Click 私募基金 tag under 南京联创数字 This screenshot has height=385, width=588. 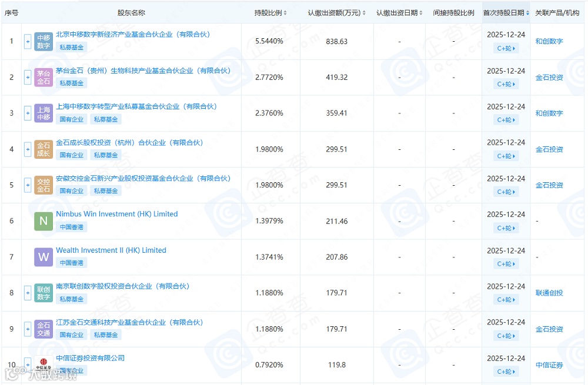(72, 299)
